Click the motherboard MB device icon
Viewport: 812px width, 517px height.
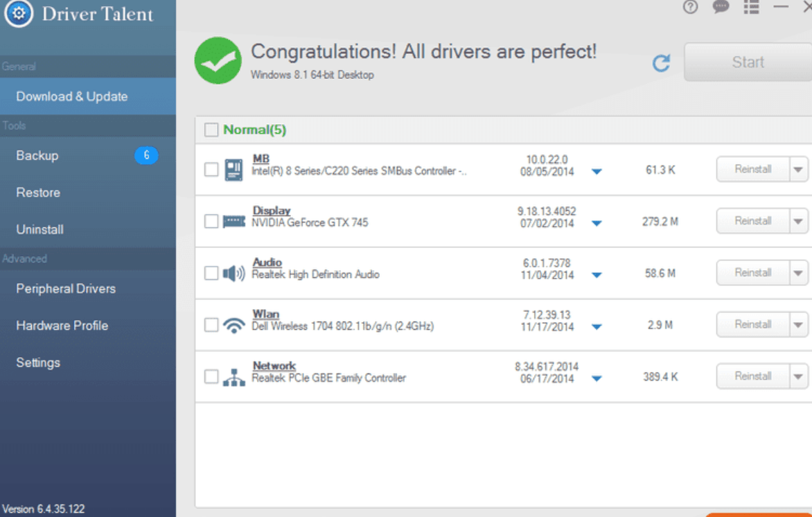coord(234,170)
